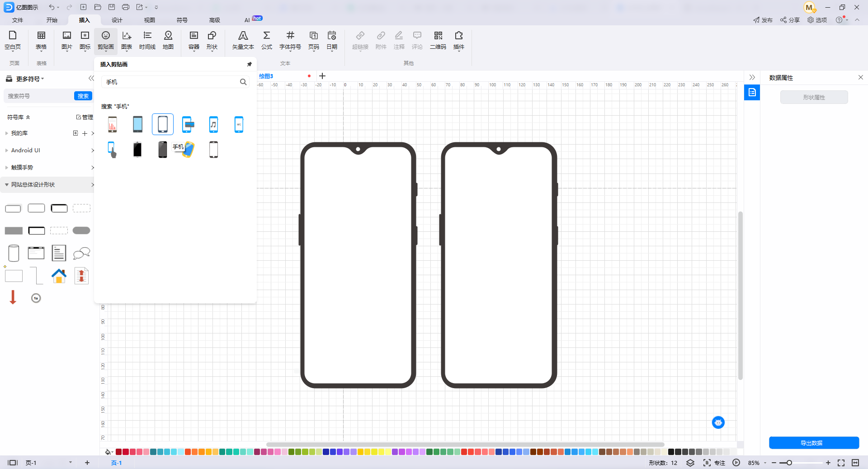Click the symbol search input field
The width and height of the screenshot is (868, 469).
pyautogui.click(x=39, y=96)
